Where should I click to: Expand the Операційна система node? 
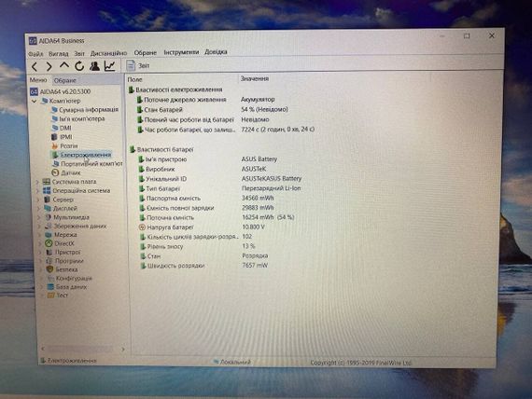(38, 191)
